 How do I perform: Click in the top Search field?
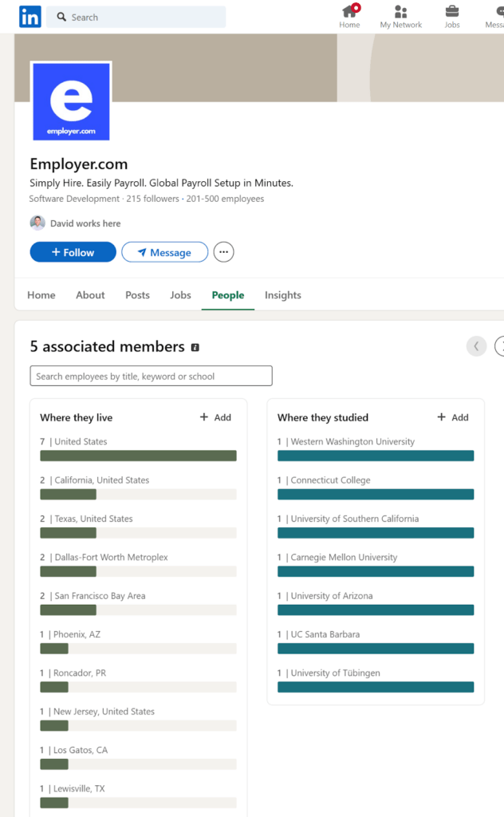(x=136, y=18)
